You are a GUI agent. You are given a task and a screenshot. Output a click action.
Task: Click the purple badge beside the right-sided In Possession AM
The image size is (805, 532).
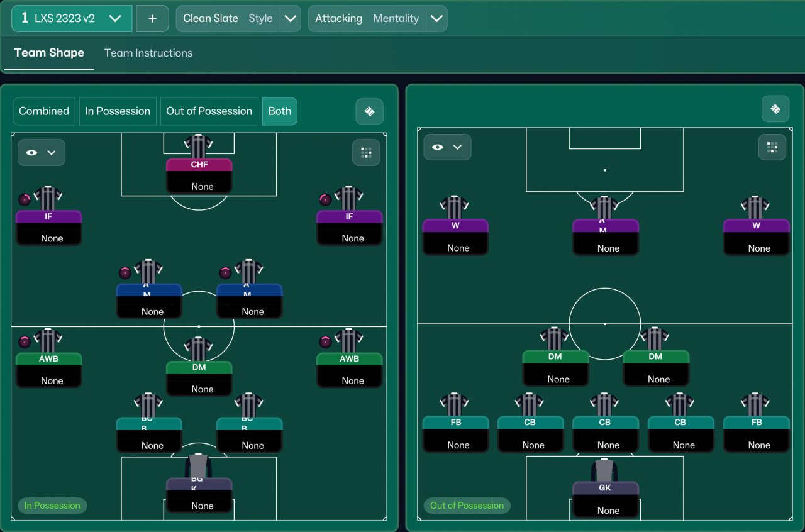click(x=225, y=272)
